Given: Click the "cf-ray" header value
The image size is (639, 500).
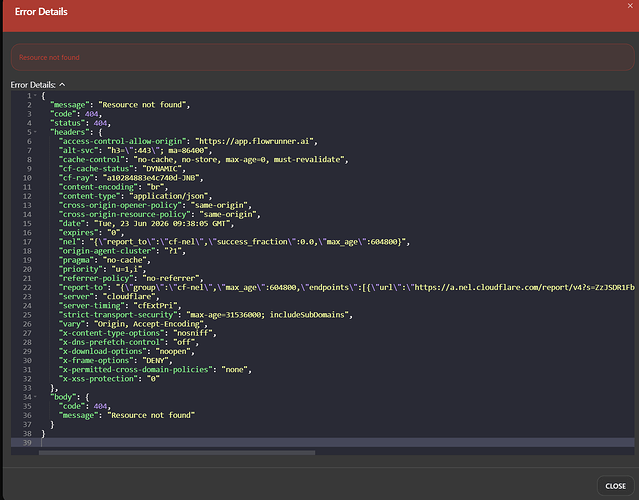Looking at the screenshot, I should (153, 178).
